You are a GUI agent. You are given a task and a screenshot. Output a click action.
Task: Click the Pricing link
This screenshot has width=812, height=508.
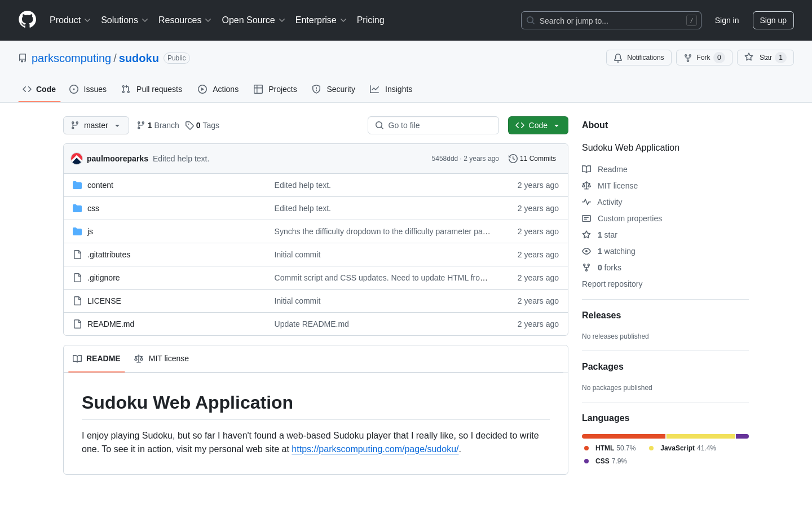point(370,20)
